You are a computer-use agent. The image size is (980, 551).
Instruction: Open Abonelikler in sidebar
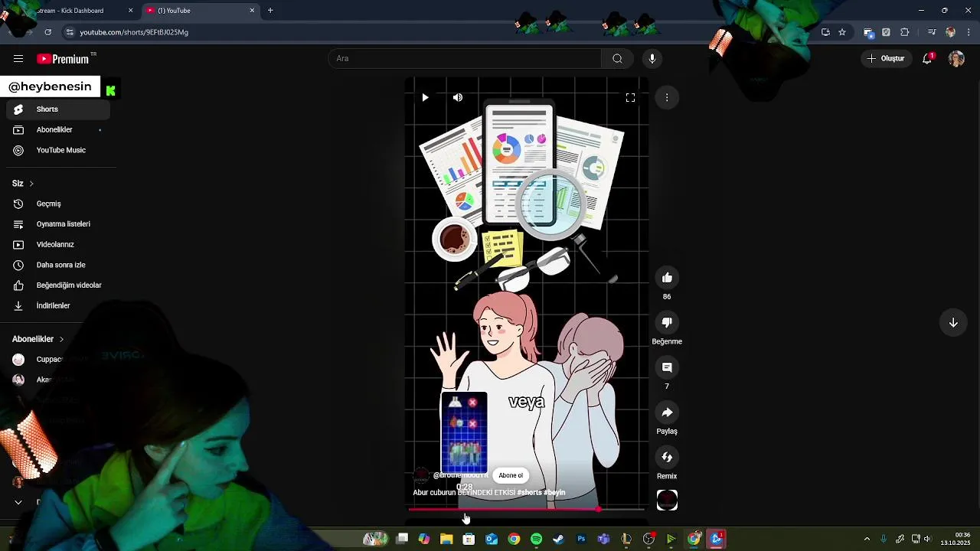(58, 130)
